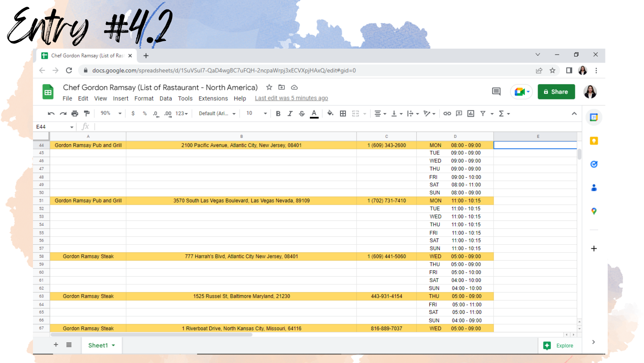The width and height of the screenshot is (644, 363).
Task: Toggle strikethrough formatting
Action: tap(302, 114)
